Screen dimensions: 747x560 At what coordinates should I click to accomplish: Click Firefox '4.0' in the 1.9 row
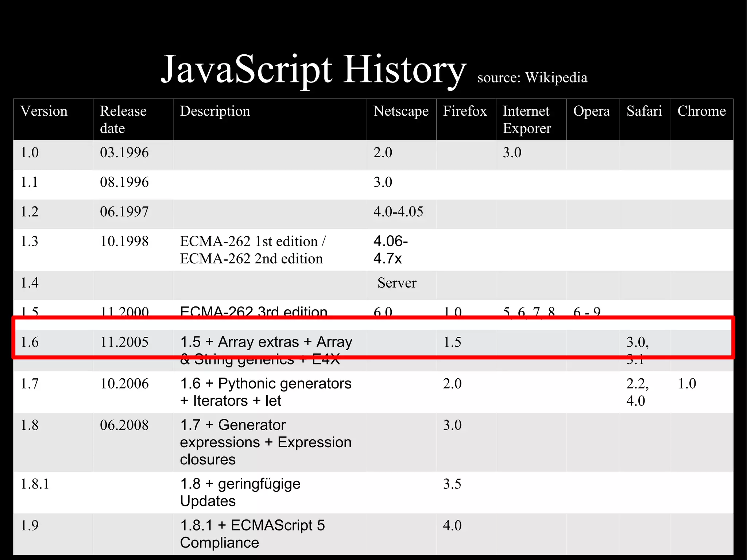click(452, 526)
